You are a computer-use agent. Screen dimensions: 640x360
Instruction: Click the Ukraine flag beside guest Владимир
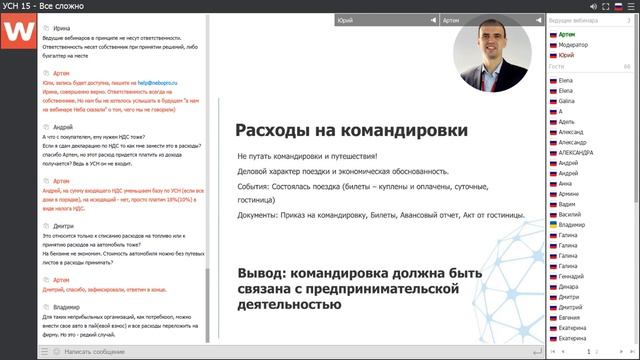(553, 225)
